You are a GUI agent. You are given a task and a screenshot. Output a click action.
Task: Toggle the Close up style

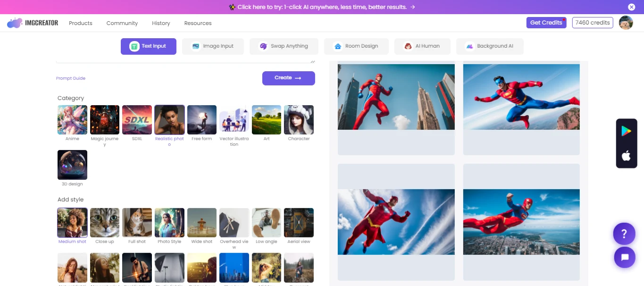105,223
